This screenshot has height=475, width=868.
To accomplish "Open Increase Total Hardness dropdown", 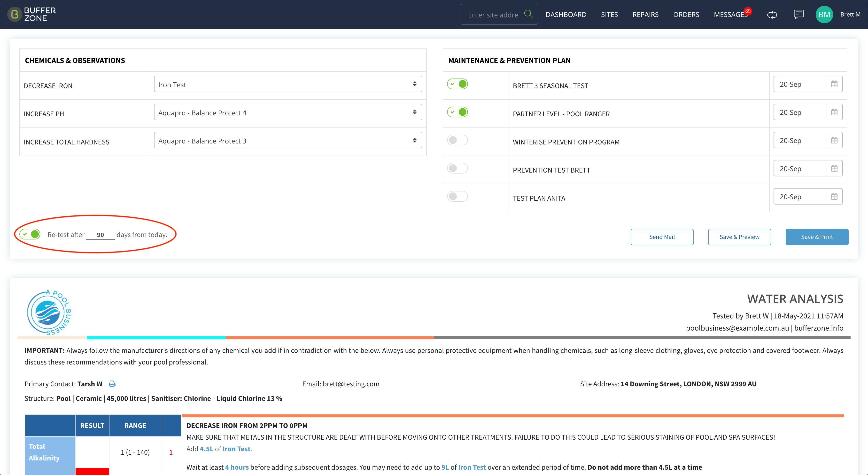I will click(x=288, y=140).
